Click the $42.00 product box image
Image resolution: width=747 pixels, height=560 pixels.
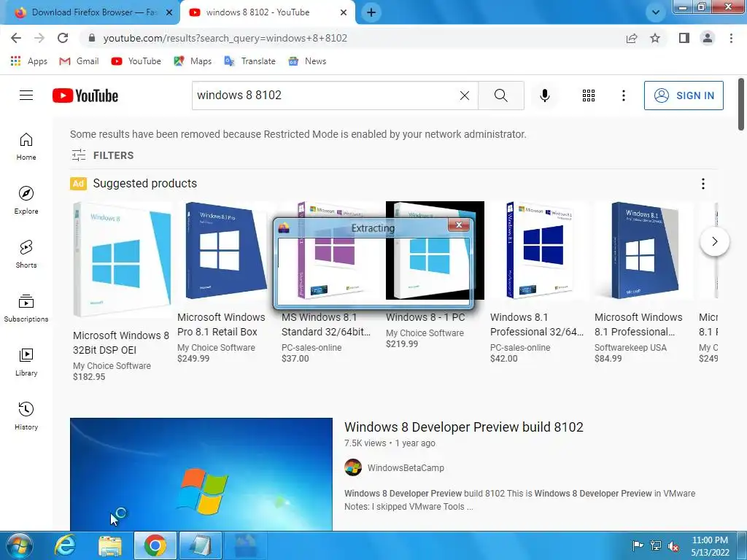point(540,251)
